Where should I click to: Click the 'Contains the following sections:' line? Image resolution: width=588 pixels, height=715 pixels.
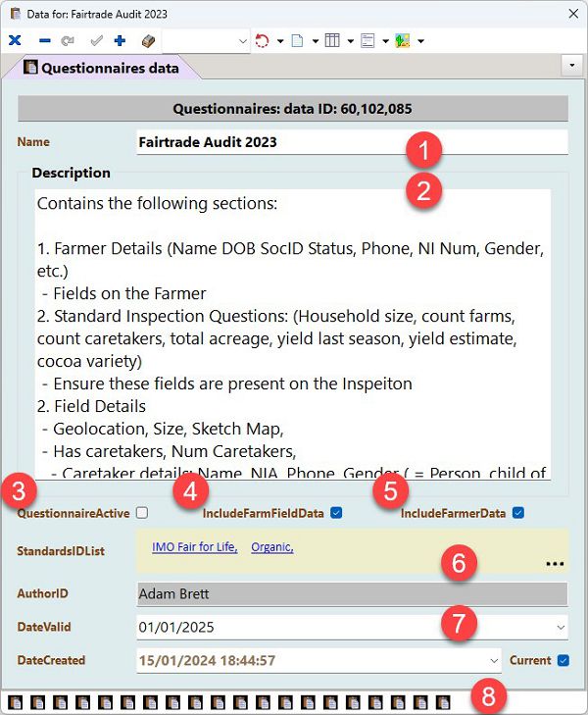(157, 203)
